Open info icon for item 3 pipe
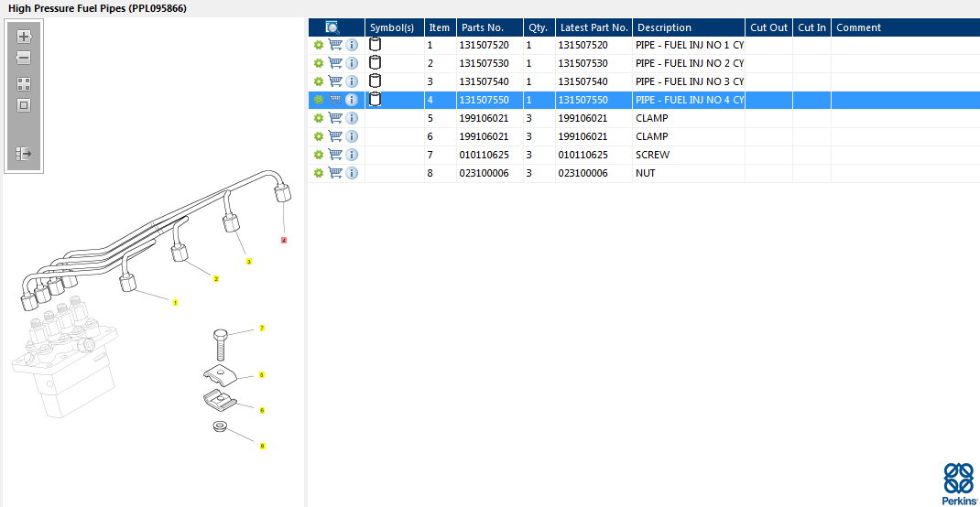Viewport: 980px width, 507px height. 352,81
